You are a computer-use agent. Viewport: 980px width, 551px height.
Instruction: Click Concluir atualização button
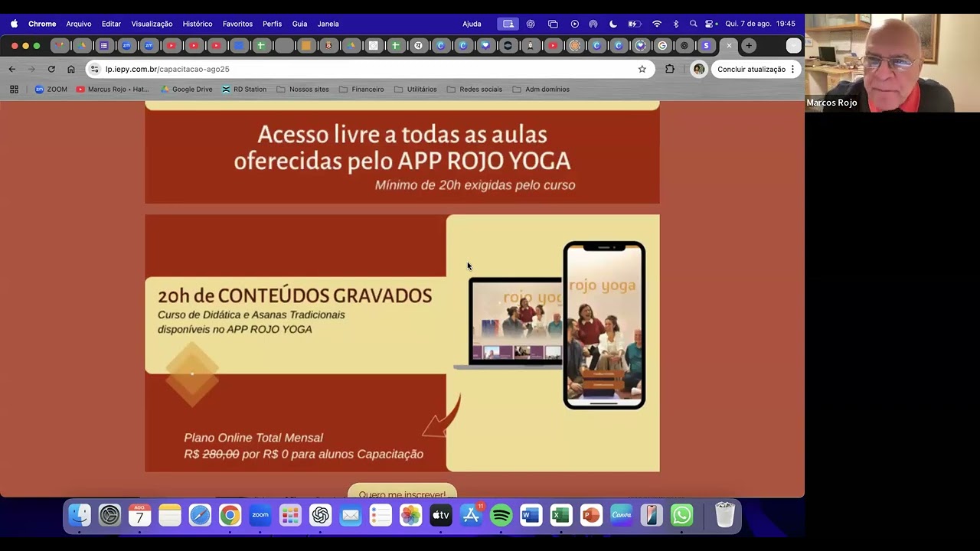756,69
